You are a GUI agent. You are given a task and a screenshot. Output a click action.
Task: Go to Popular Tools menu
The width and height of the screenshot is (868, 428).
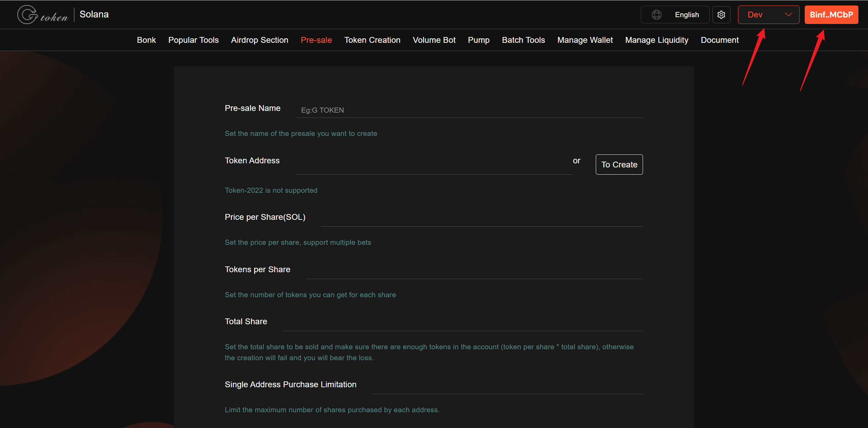(193, 40)
